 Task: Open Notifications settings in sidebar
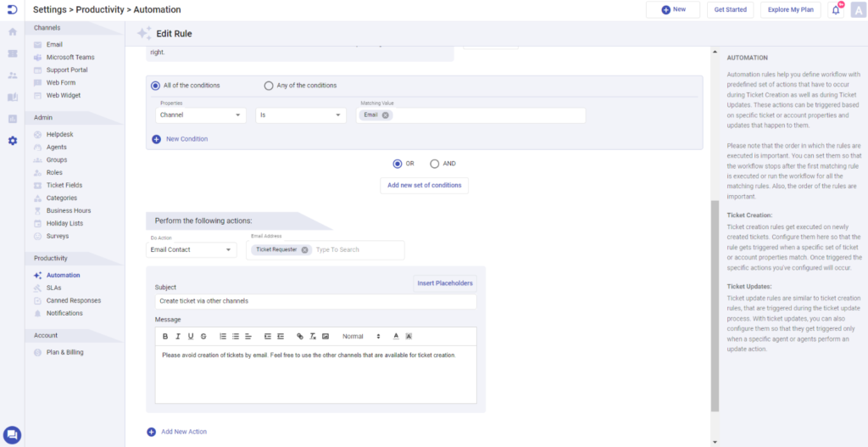pyautogui.click(x=64, y=314)
